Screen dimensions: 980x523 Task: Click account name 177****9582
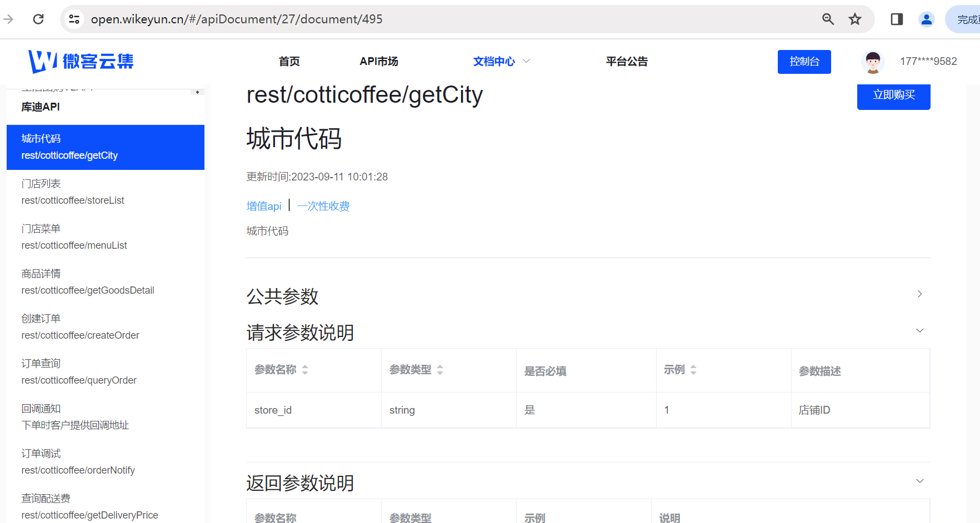pyautogui.click(x=928, y=62)
